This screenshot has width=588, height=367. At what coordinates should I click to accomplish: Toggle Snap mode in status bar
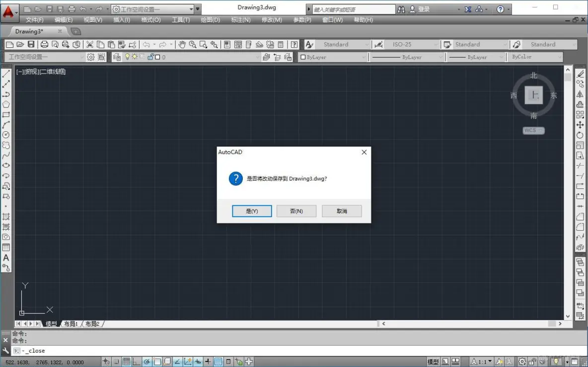116,362
